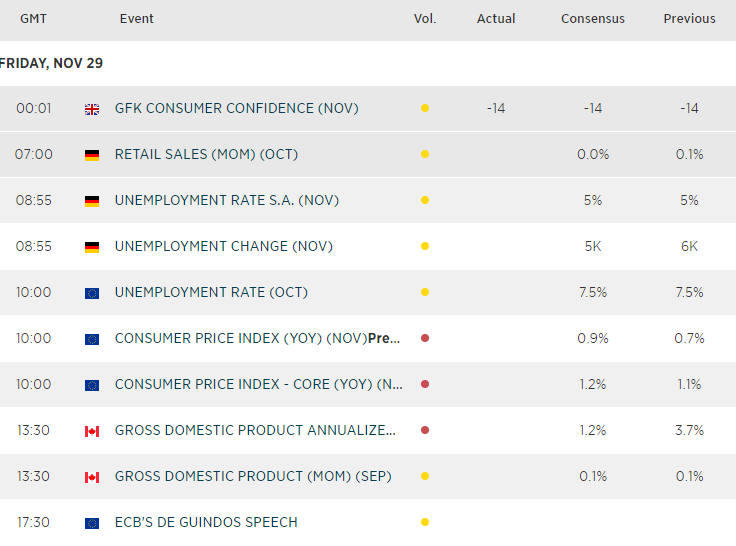Viewport: 736px width, 546px height.
Task: Expand the Unemployment Change (Nov) event row
Action: point(224,247)
